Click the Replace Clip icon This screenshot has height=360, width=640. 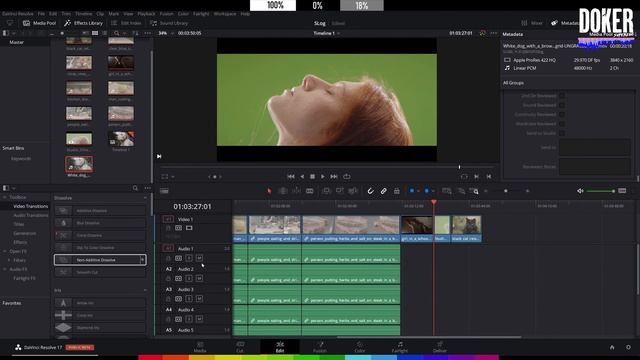pos(353,191)
